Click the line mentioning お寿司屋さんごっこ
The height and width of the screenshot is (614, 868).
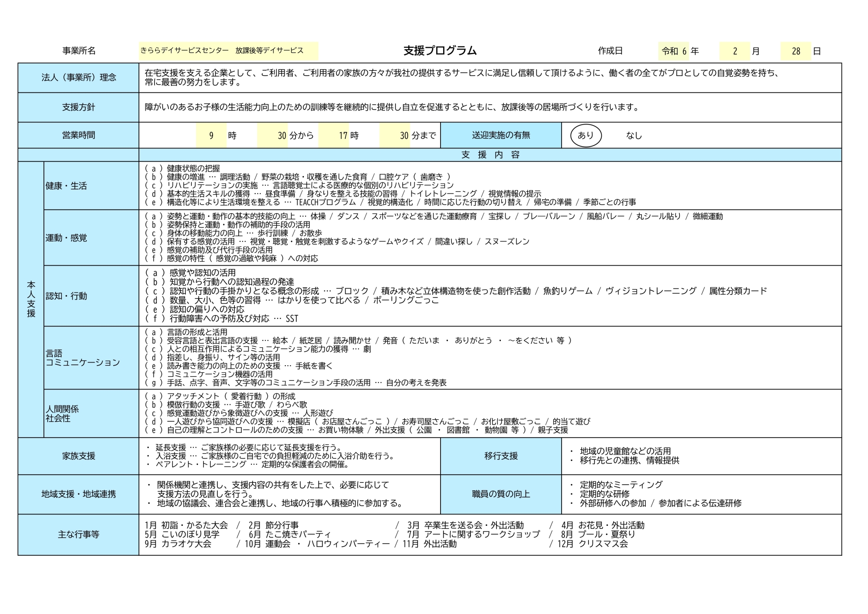pyautogui.click(x=367, y=422)
